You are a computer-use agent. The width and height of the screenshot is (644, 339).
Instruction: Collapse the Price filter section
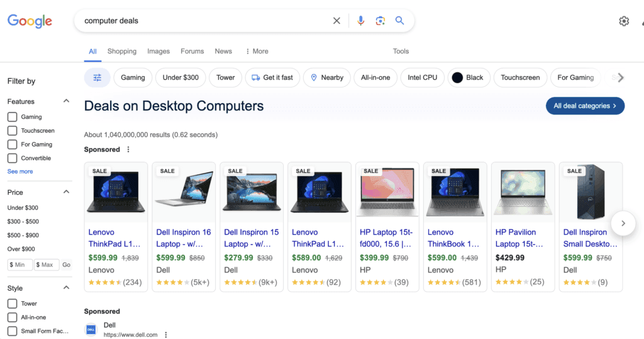tap(66, 192)
